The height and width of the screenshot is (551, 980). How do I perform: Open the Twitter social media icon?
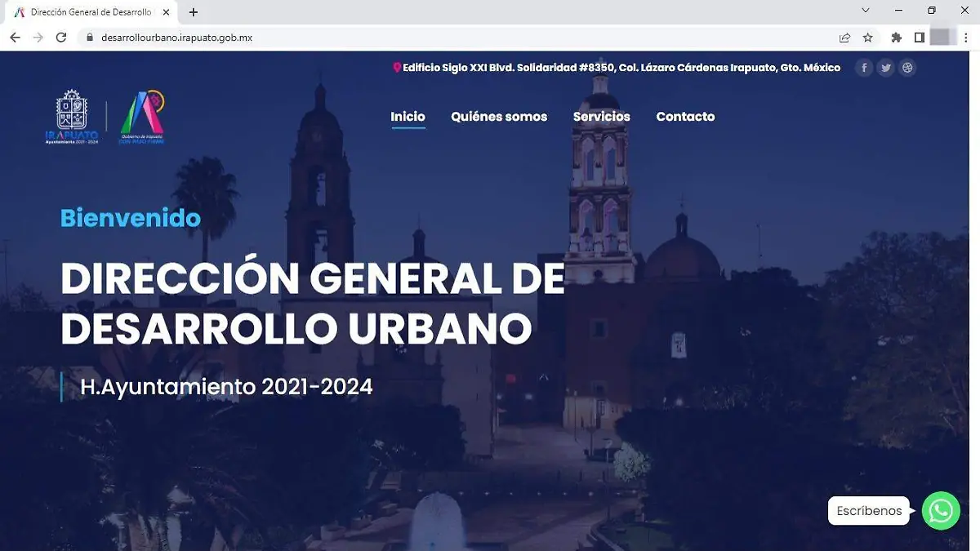coord(885,67)
